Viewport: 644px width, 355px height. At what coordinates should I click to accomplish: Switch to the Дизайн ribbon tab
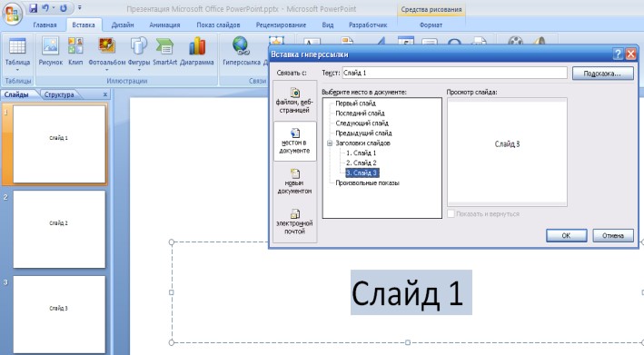[x=123, y=25]
